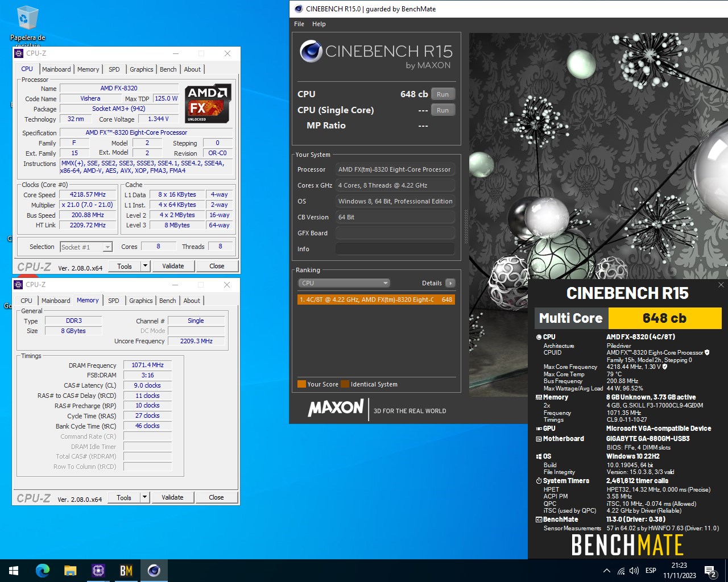Switch to Bench tab in lower CPU-Z window
The width and height of the screenshot is (728, 582).
168,301
